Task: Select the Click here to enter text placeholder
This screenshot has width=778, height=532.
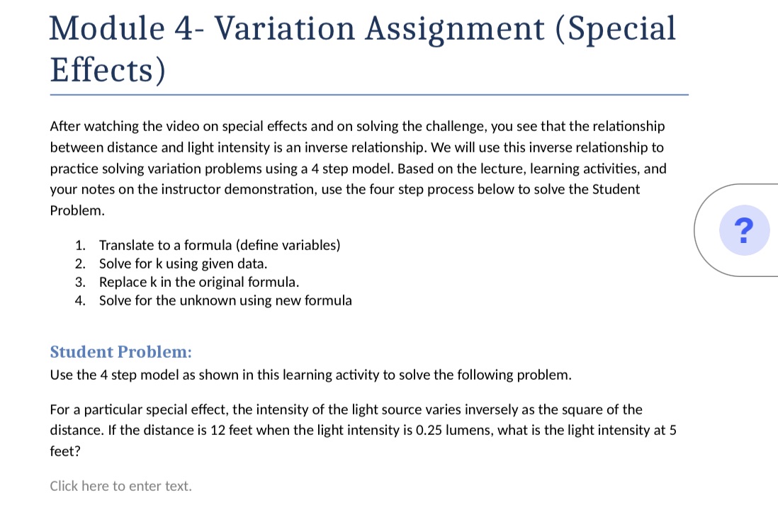Action: pos(120,486)
